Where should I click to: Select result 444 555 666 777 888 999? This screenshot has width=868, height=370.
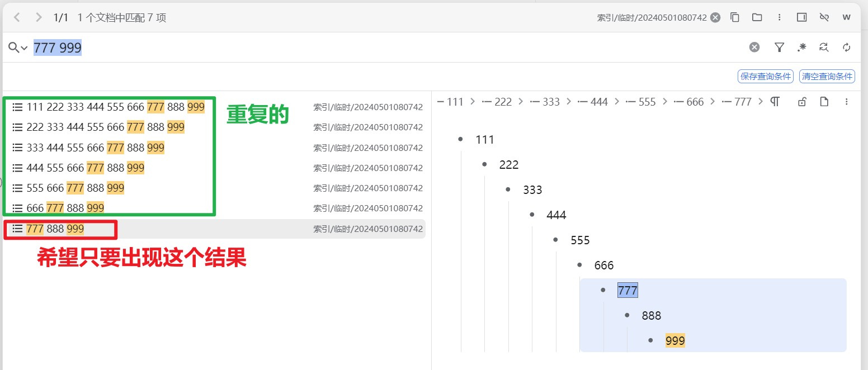[x=215, y=168]
